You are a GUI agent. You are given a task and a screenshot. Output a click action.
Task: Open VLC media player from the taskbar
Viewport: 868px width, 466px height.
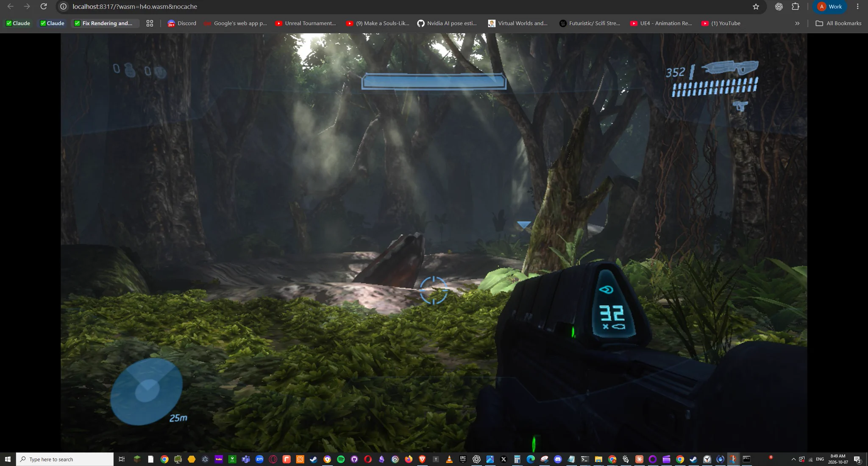449,459
